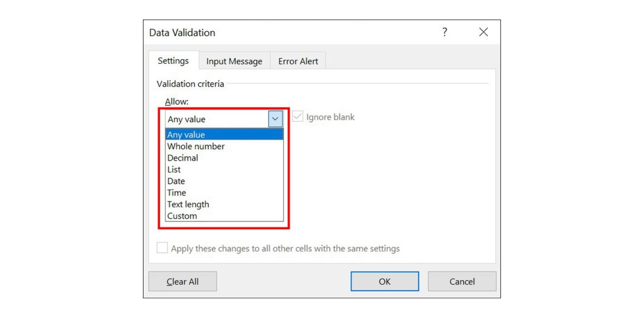
Task: Enable applying changes to all cells with same settings
Action: pyautogui.click(x=162, y=248)
